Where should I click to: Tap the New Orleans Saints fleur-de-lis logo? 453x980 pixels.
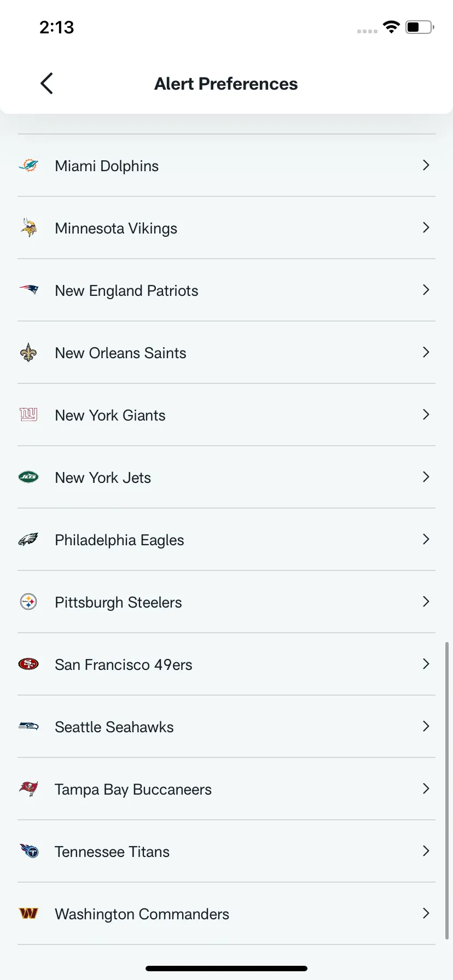[x=28, y=353]
